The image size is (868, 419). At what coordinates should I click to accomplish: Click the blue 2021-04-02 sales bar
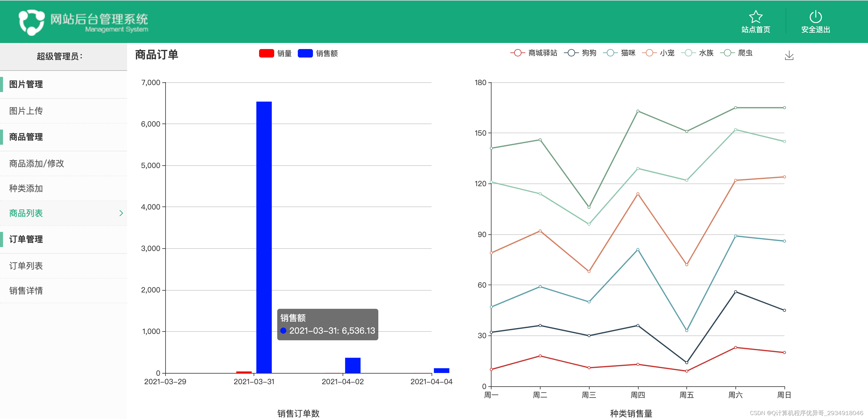[x=353, y=365]
